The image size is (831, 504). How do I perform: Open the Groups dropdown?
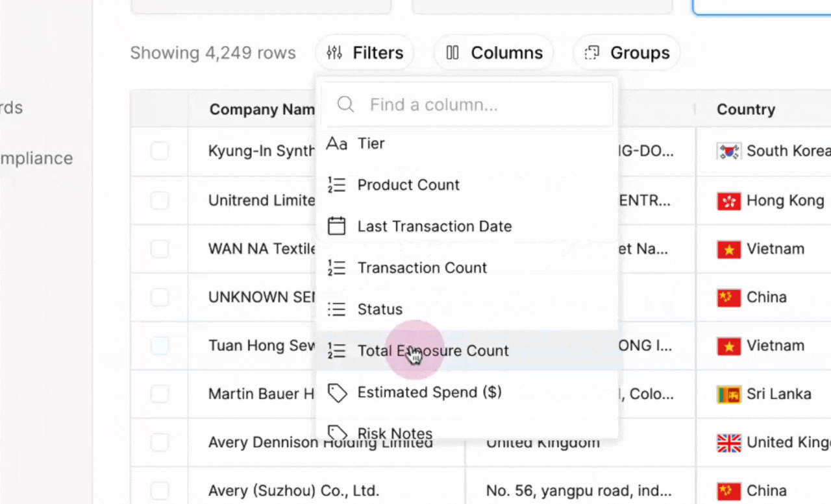626,53
